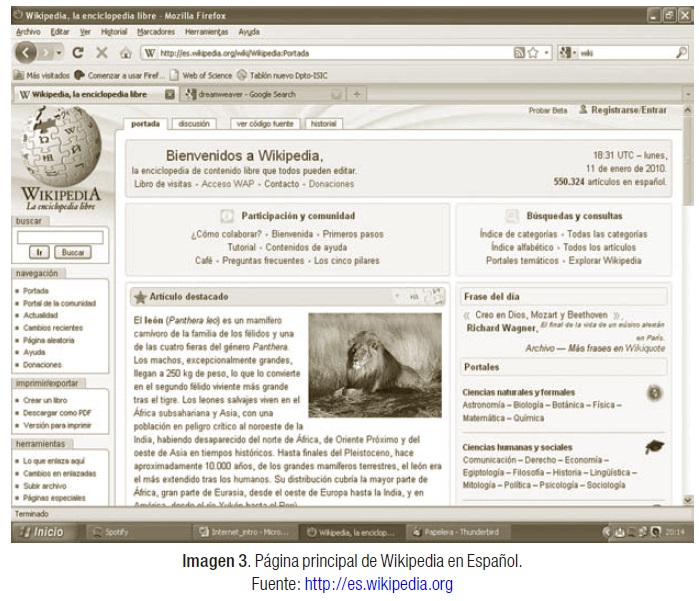Open a new tab with plus button
Viewport: 699px width, 601px height.
coord(358,94)
